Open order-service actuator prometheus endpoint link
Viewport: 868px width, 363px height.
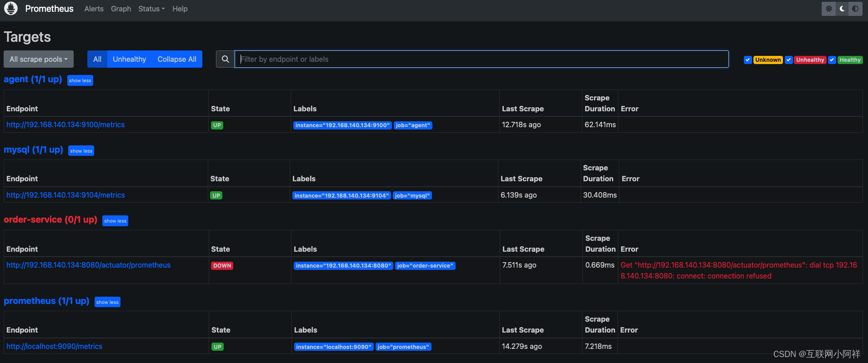coord(88,265)
